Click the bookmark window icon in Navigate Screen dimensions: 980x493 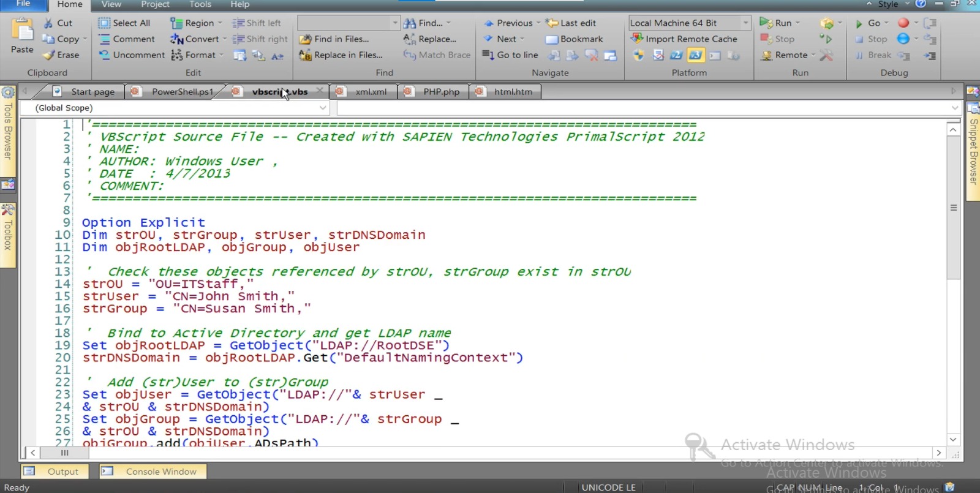click(611, 56)
